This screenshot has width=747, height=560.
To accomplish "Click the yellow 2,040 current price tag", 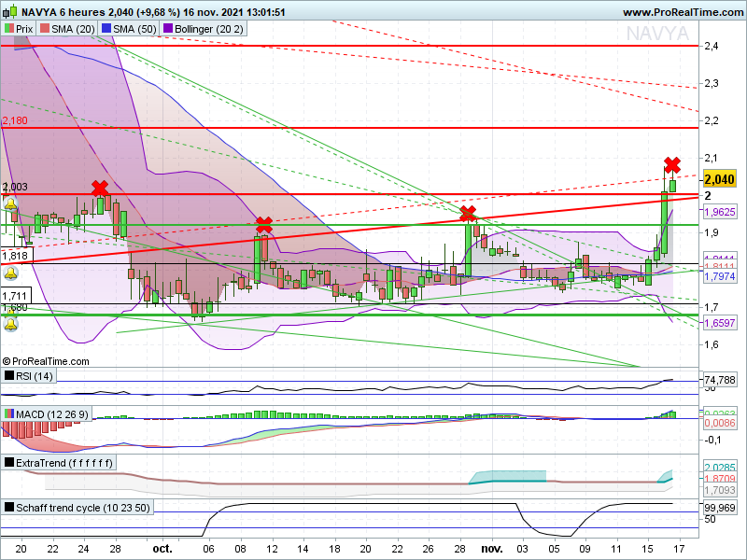I will pos(719,179).
